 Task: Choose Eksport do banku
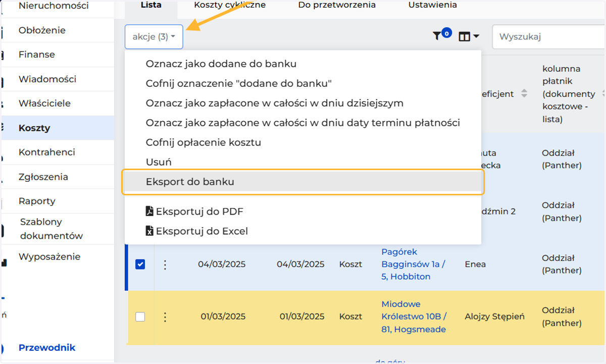click(303, 182)
